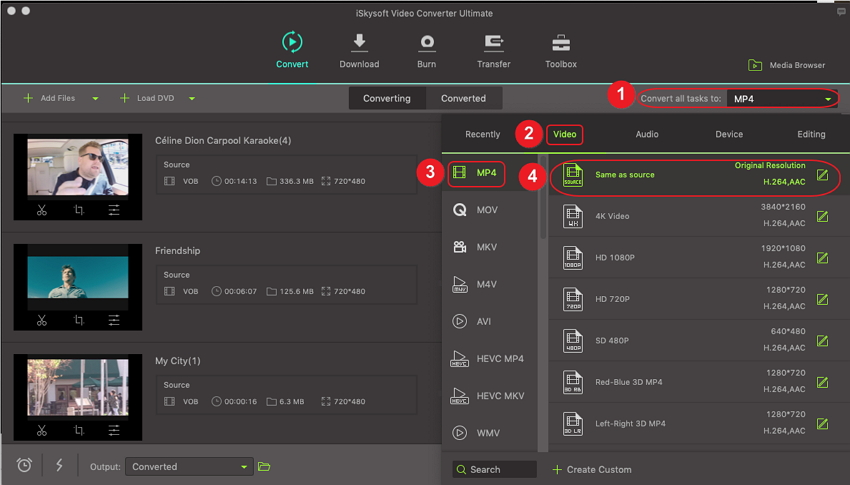The height and width of the screenshot is (485, 850).
Task: Open the output folder icon
Action: pos(264,466)
